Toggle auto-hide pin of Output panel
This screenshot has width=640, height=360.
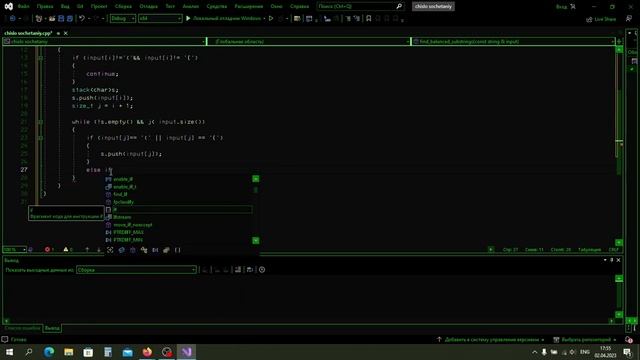611,260
